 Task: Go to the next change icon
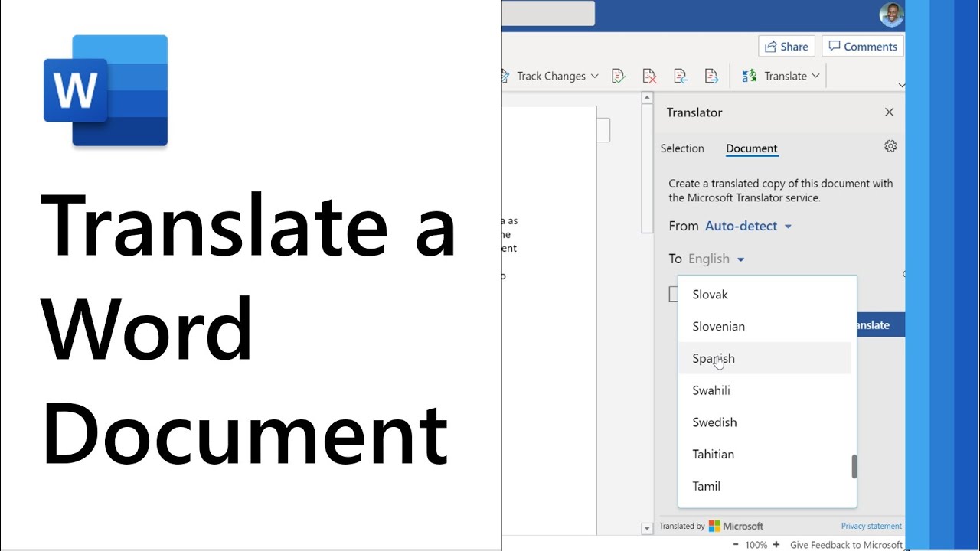(711, 76)
